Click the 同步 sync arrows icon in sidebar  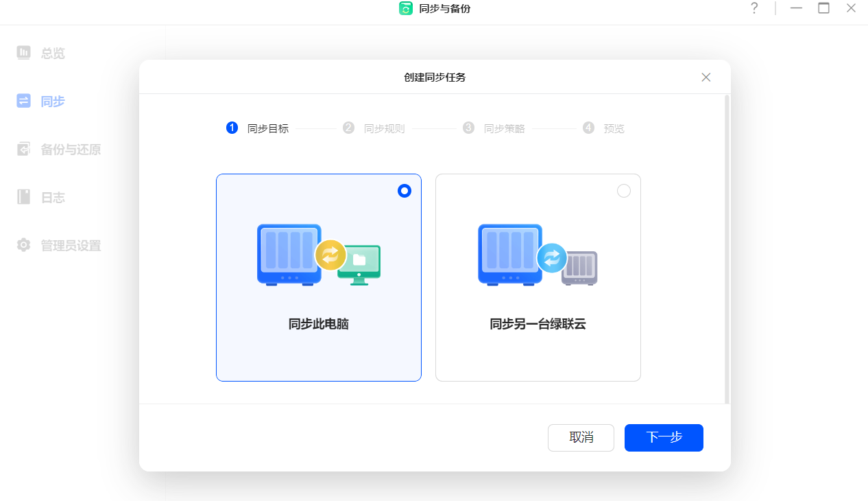click(x=24, y=101)
